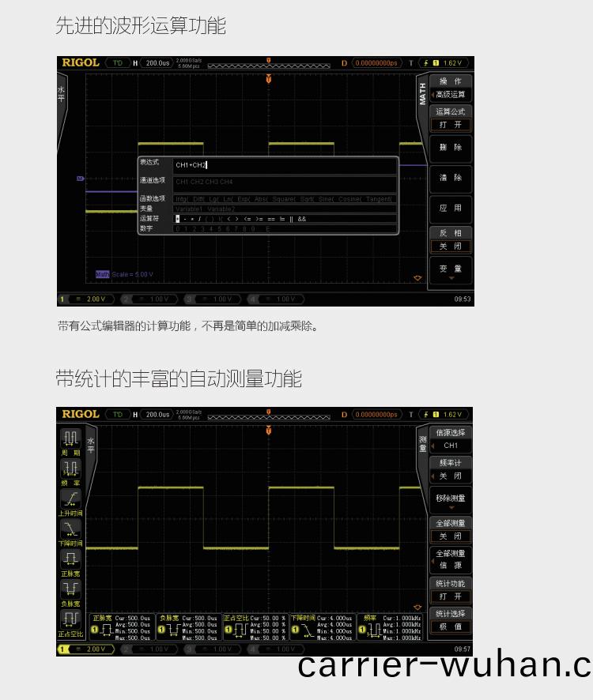593x700 pixels.
Task: Toggle the 频率计 frequency counter setting
Action: click(x=450, y=476)
